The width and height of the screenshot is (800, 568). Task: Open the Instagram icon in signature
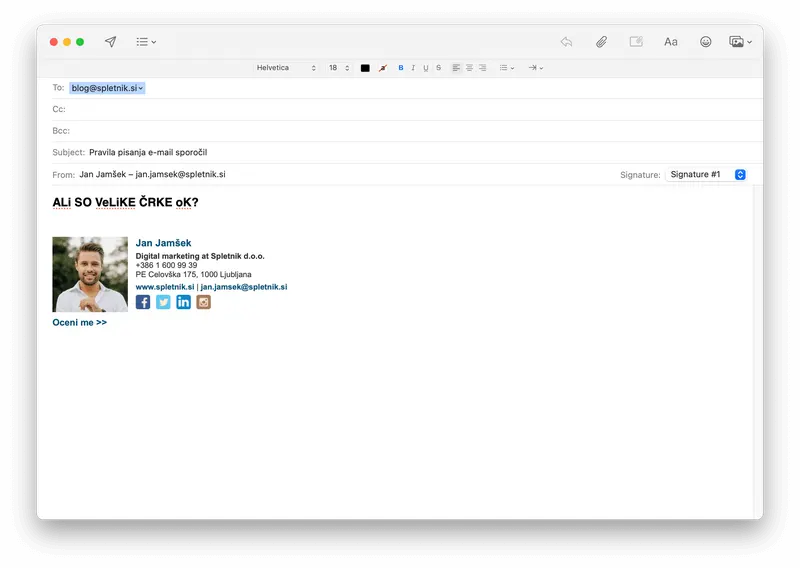pos(204,302)
